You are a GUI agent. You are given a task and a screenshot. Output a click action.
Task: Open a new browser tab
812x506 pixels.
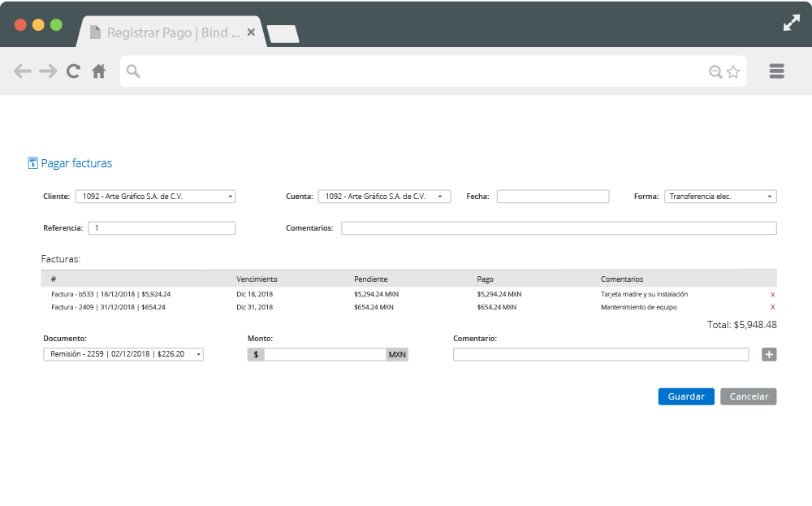283,33
